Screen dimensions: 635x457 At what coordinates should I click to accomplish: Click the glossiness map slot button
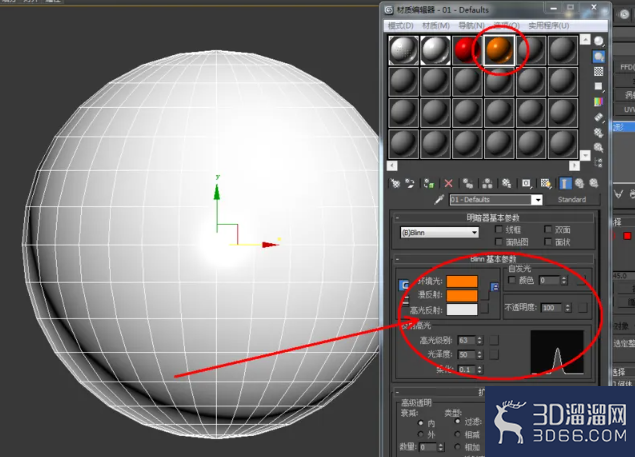click(x=494, y=354)
